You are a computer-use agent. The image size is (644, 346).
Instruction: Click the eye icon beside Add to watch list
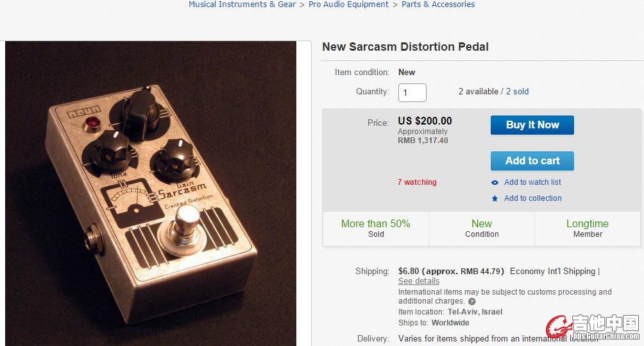[495, 182]
